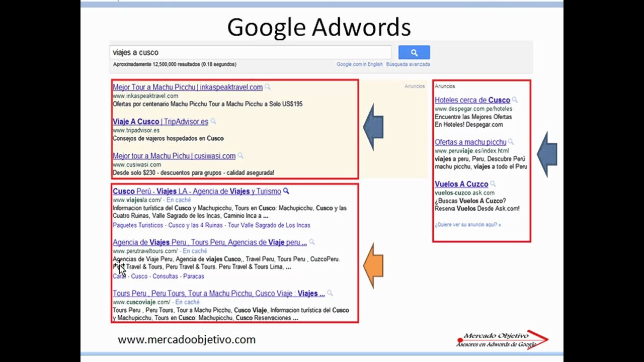Focus the 'viajes a cusco' search field
Viewport: 644px width, 362px height.
tap(251, 52)
